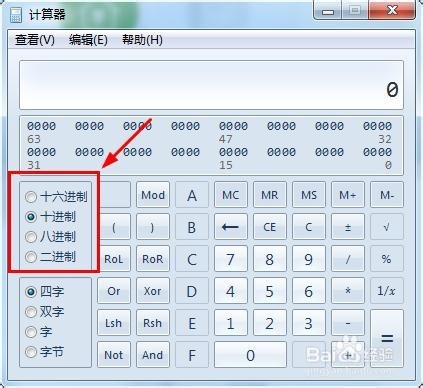Click the Xor logic button
This screenshot has width=423, height=388.
(153, 291)
